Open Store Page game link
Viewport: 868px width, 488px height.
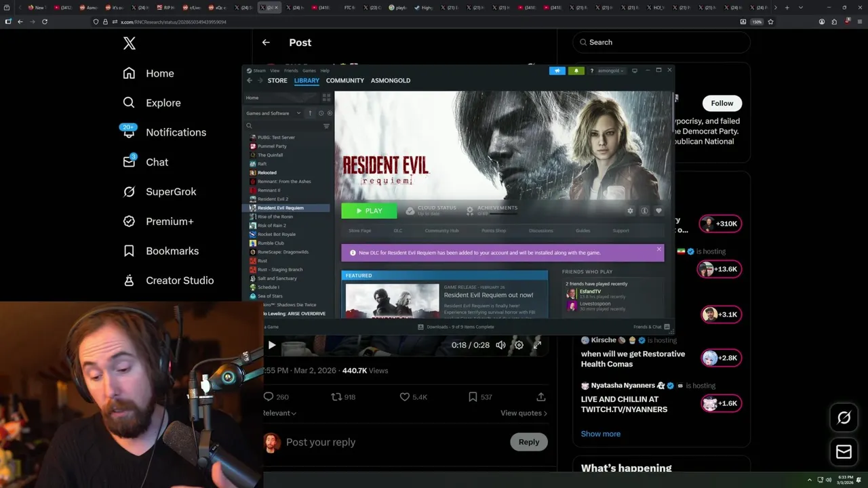(360, 230)
